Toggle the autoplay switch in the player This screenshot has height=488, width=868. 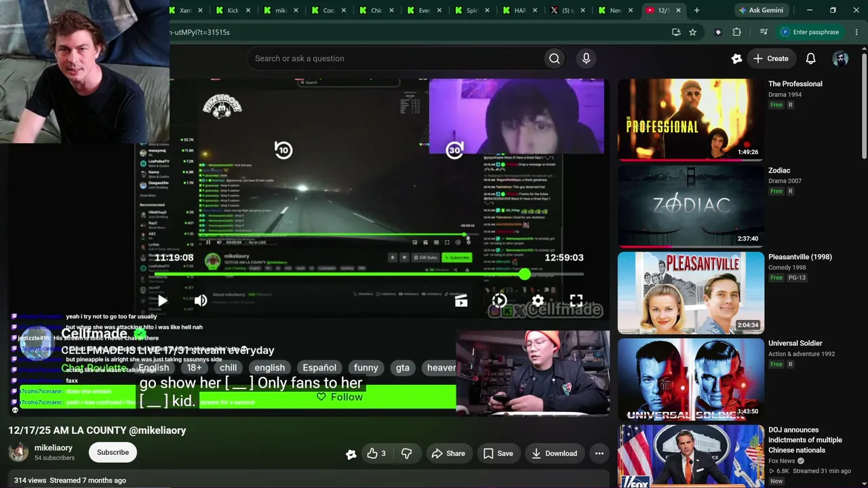pyautogui.click(x=499, y=300)
